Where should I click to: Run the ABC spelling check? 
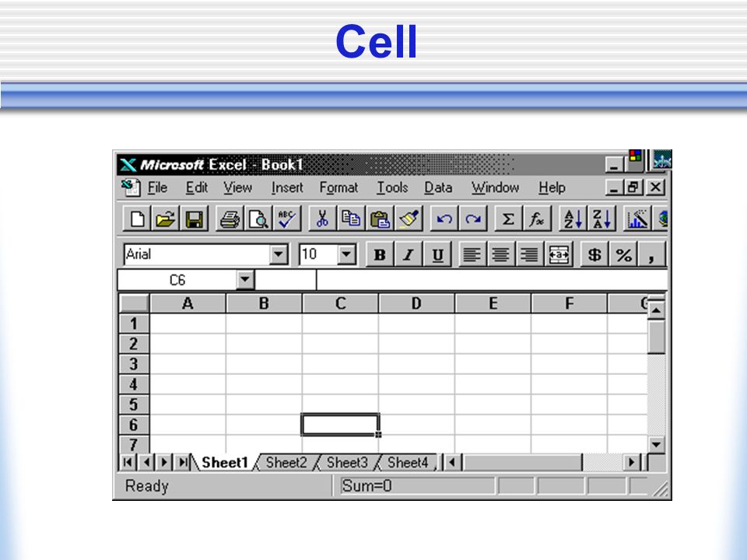(287, 219)
